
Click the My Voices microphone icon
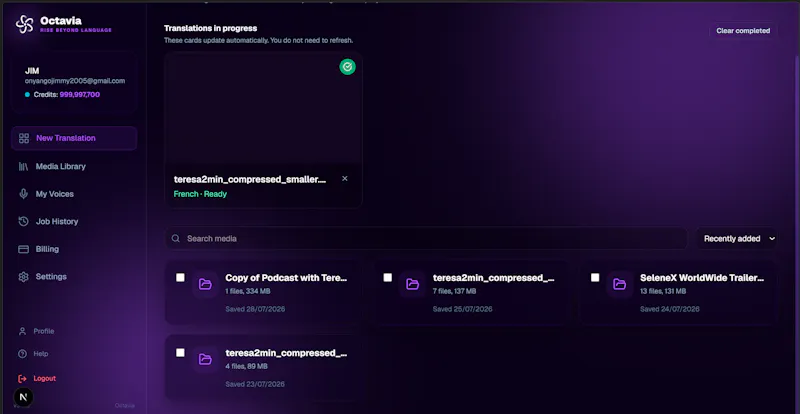pyautogui.click(x=23, y=194)
